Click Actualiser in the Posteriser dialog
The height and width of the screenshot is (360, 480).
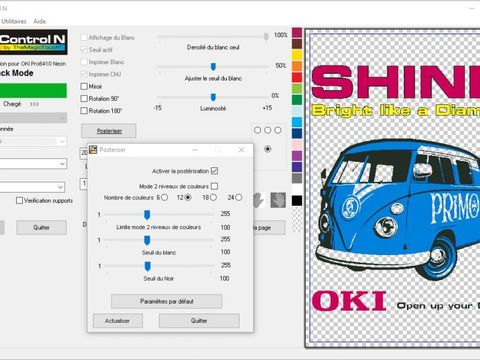tap(118, 321)
